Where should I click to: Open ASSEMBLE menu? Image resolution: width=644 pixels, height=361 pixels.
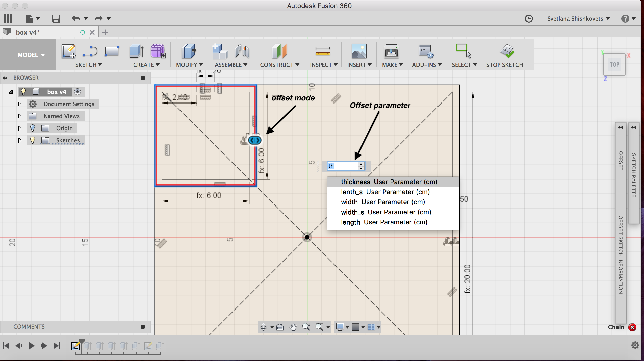click(x=231, y=65)
